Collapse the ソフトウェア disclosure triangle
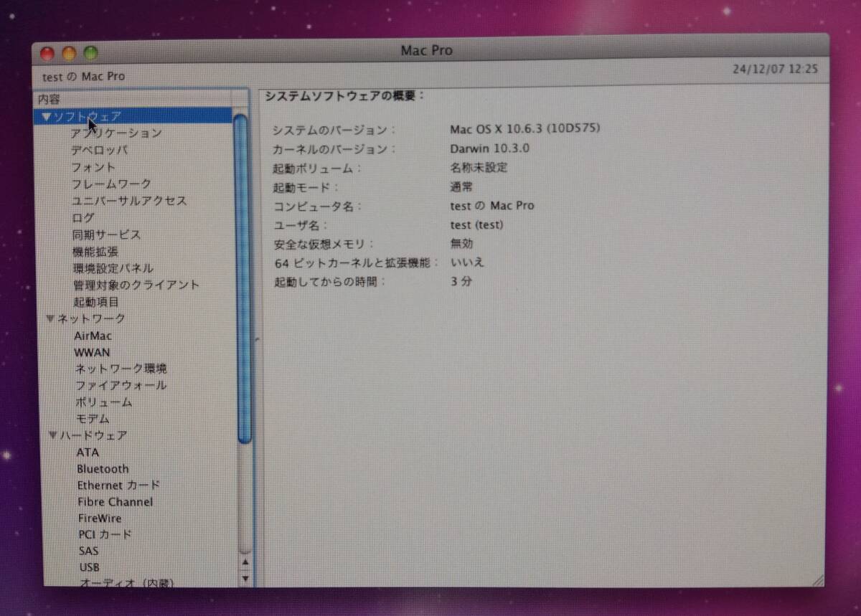 [x=47, y=117]
